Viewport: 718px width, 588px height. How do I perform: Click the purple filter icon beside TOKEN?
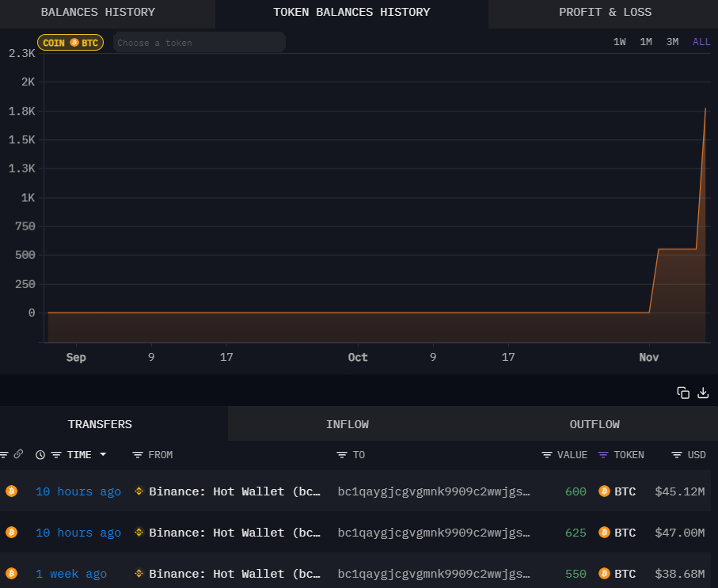(603, 455)
